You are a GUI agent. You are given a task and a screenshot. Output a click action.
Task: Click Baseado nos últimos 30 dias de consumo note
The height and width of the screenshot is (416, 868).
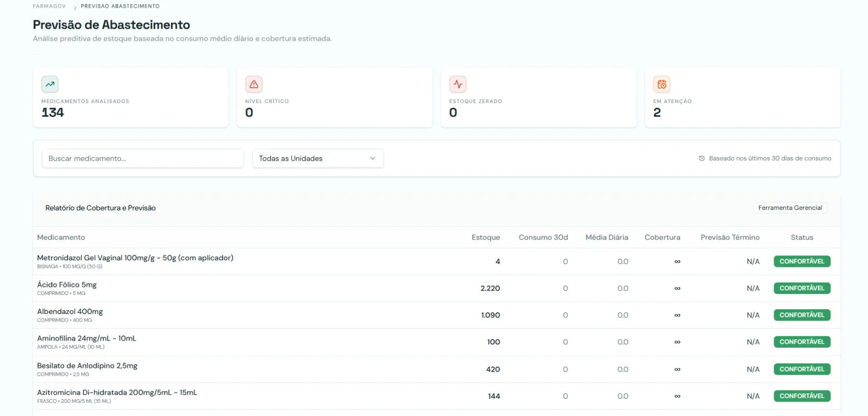(x=770, y=158)
